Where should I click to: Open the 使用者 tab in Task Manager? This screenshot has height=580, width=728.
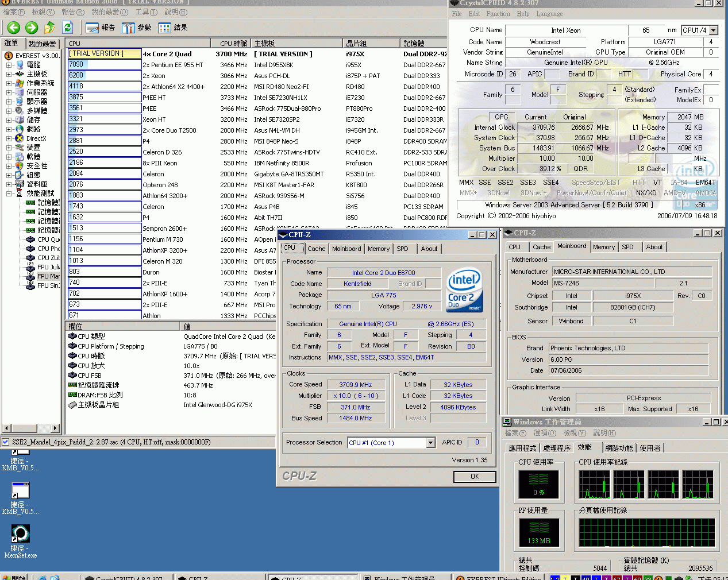pos(650,448)
